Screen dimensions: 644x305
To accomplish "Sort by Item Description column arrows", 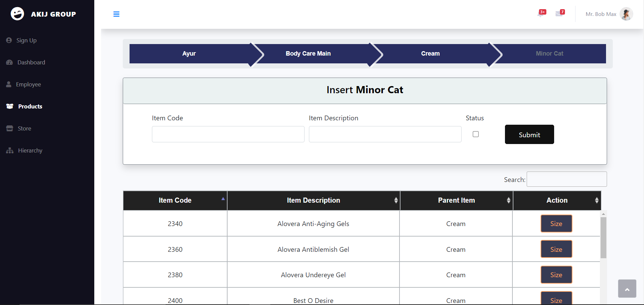I will tap(396, 200).
